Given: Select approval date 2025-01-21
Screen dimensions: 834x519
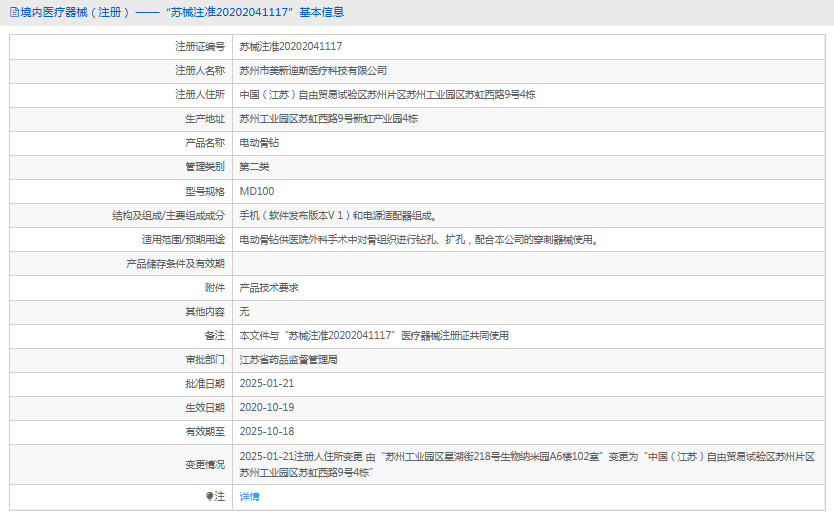Looking at the screenshot, I should (x=266, y=383).
